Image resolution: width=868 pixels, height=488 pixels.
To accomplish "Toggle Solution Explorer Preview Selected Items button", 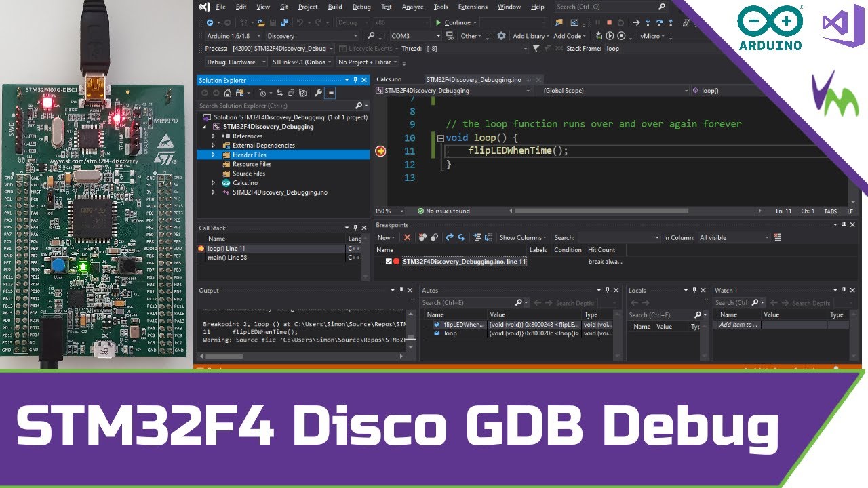I will coord(330,93).
